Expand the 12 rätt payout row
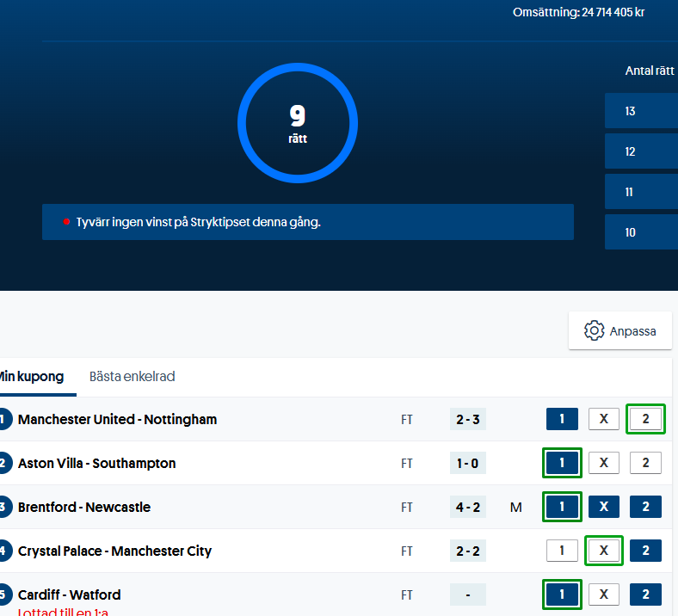678x616 pixels. click(641, 151)
